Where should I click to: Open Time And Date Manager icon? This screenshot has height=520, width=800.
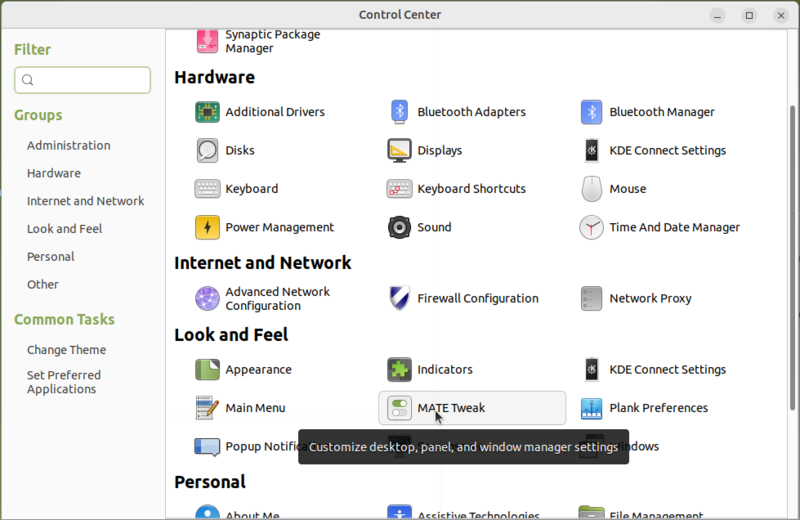coord(591,227)
